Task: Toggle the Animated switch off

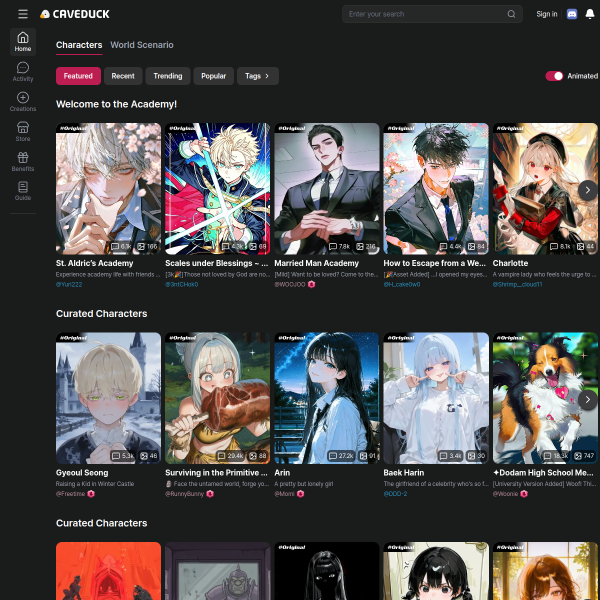Action: point(554,76)
